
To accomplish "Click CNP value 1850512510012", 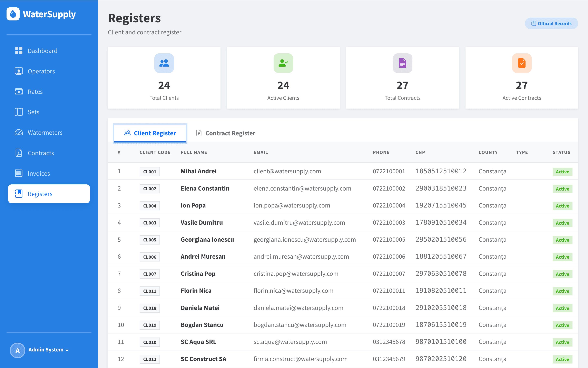I will pyautogui.click(x=441, y=171).
